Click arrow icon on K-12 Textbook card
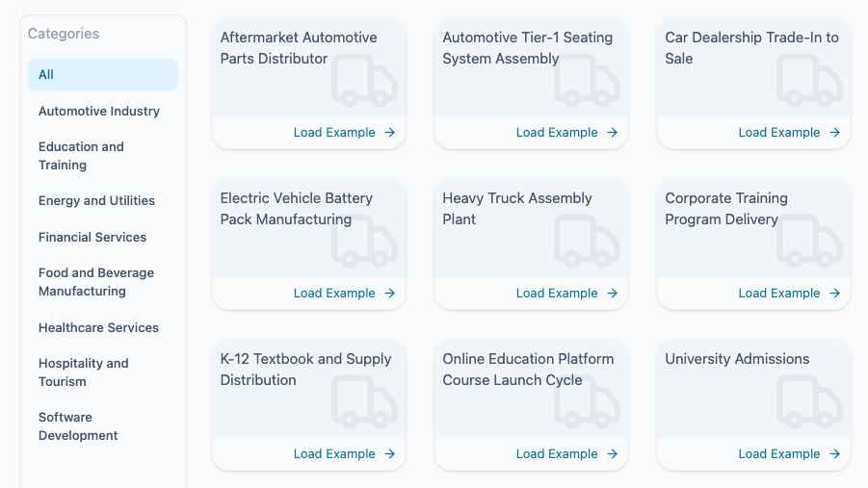The width and height of the screenshot is (868, 488). [389, 454]
